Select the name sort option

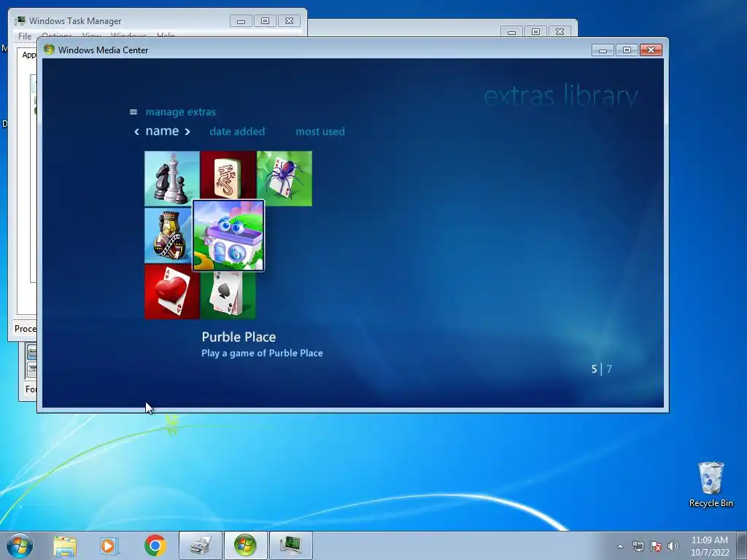click(162, 131)
